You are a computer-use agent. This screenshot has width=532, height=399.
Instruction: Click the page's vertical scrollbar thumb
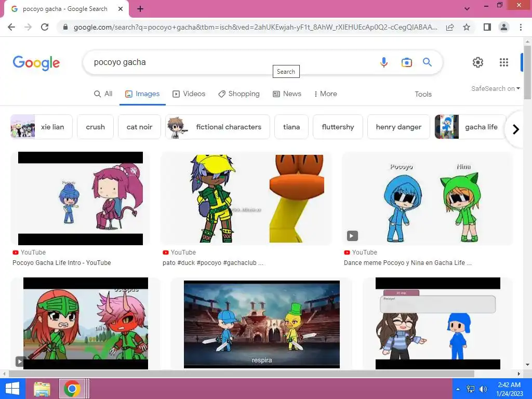(527, 72)
